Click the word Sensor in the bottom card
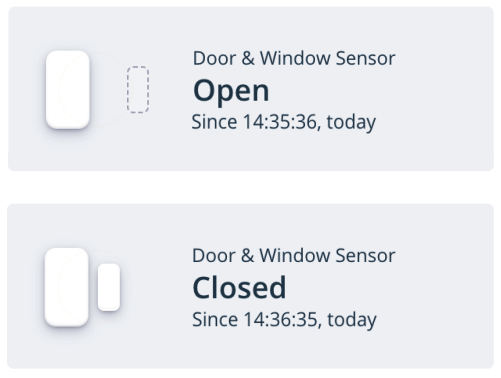Viewport: 501px width, 378px height. pyautogui.click(x=365, y=256)
